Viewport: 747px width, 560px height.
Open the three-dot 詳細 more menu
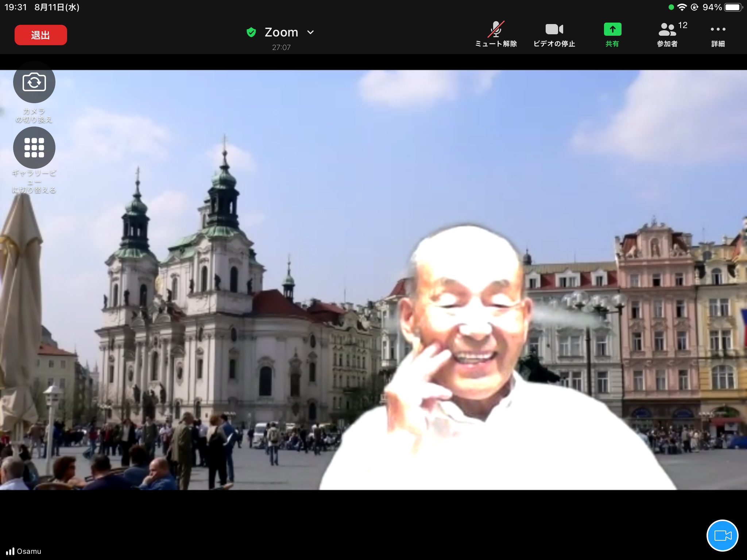(x=718, y=29)
